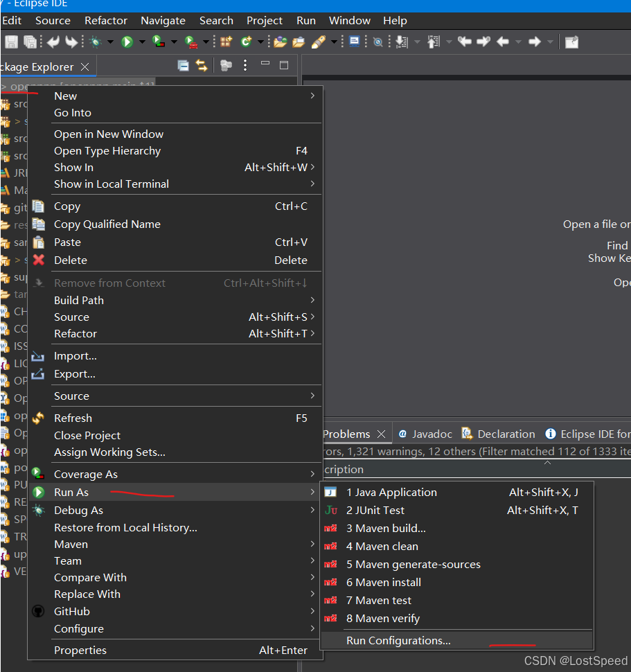Screen dimensions: 631x672
Task: Close the Package Explorer tab
Action: (x=85, y=67)
